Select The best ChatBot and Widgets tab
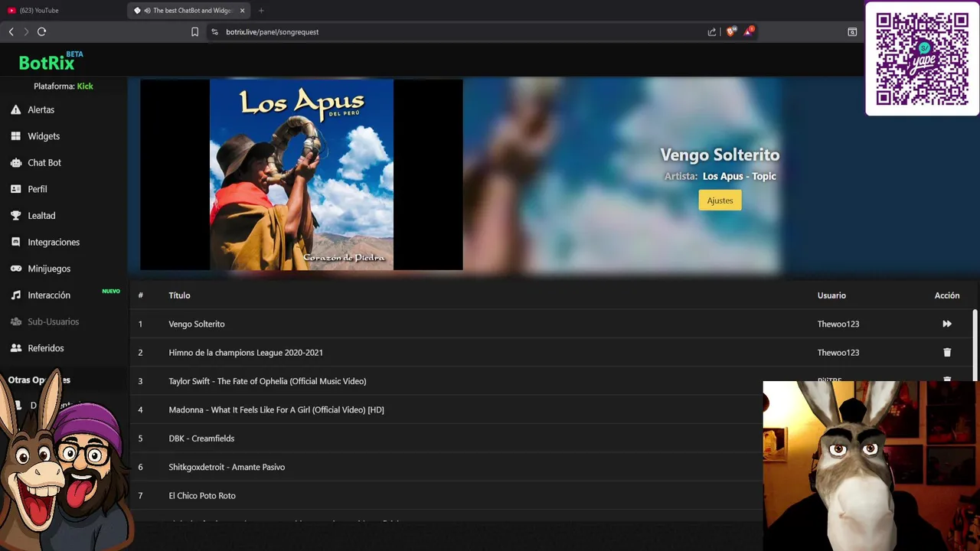The height and width of the screenshot is (551, 980). 188,11
